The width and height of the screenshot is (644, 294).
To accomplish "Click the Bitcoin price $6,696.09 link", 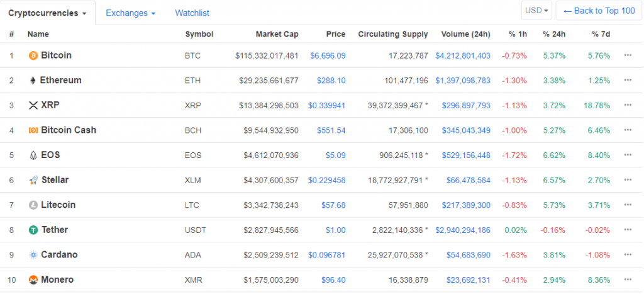I will (x=328, y=55).
